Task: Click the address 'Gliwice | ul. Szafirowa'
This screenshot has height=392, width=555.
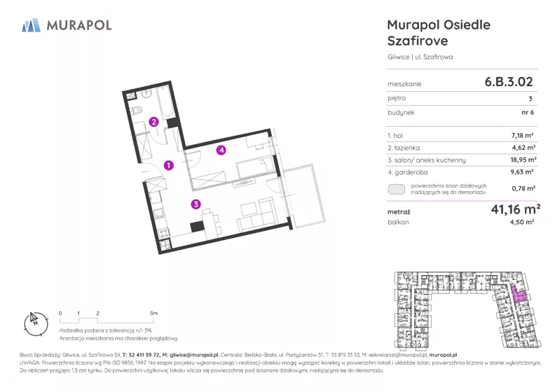Action: [420, 57]
